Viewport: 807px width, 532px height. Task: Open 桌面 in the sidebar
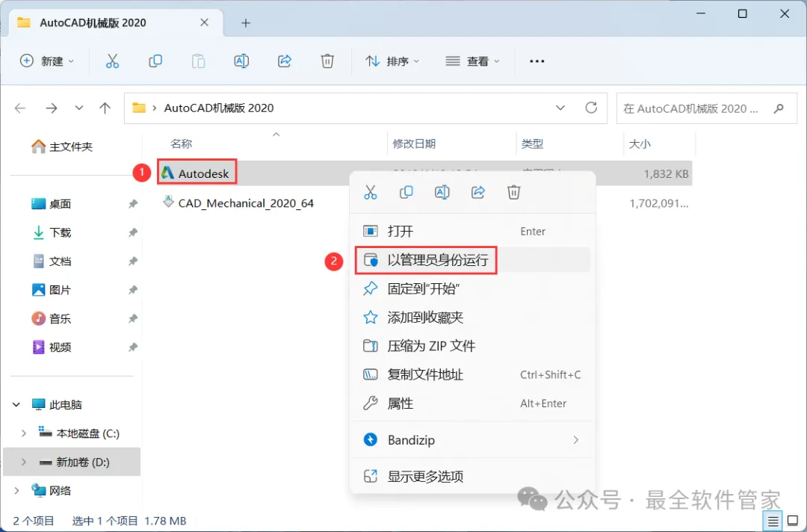tap(52, 204)
